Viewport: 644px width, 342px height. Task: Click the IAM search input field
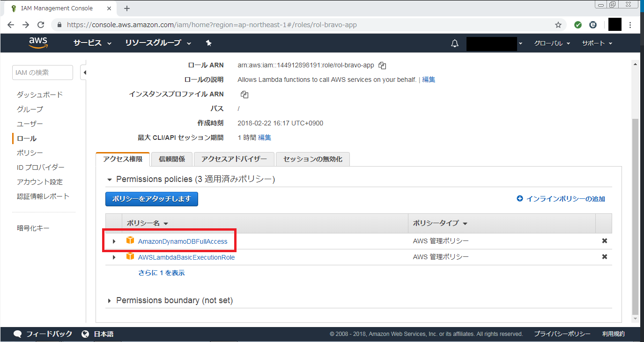(42, 73)
